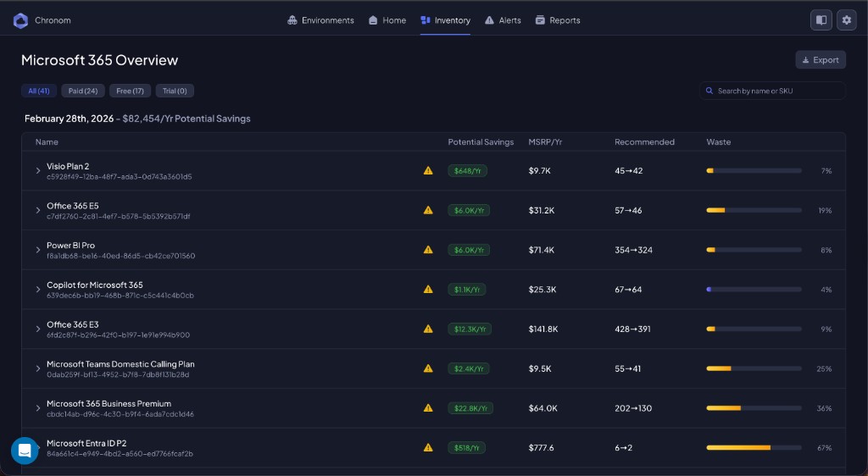868x476 pixels.
Task: Click warning icon for Microsoft Entra ID P2
Action: [x=428, y=447]
